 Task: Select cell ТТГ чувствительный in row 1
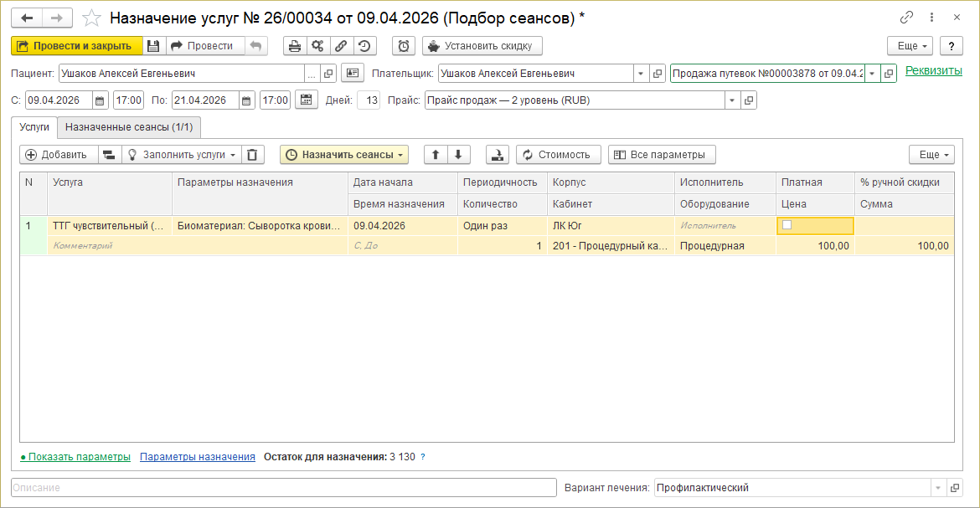pyautogui.click(x=110, y=226)
